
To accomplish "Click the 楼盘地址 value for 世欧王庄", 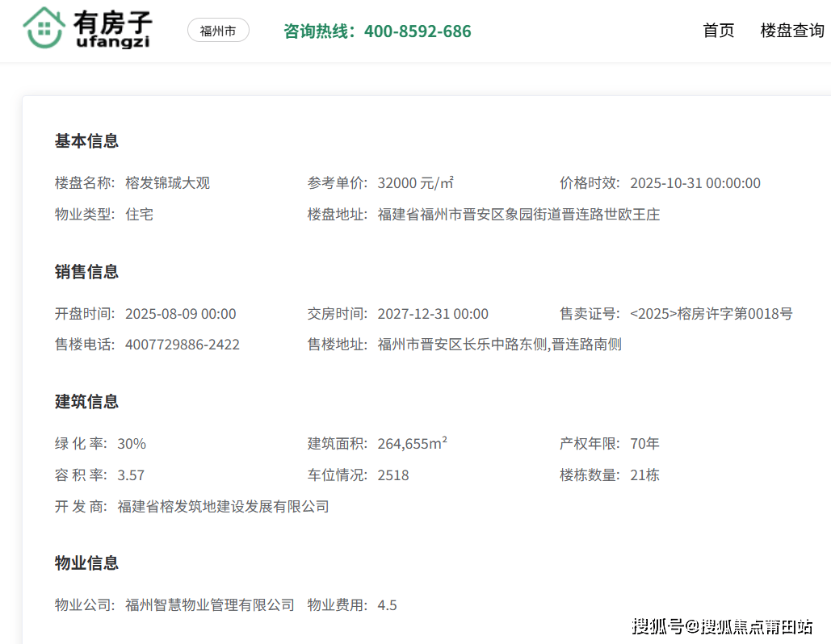I will point(518,215).
